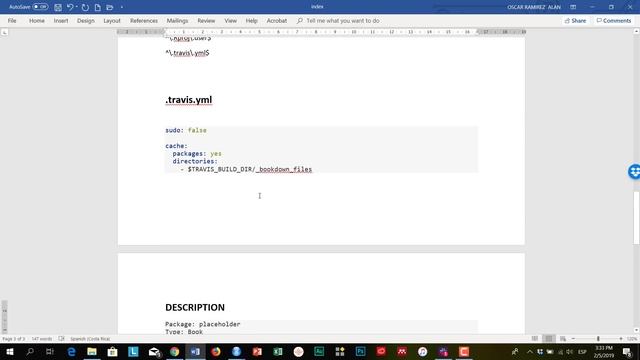The width and height of the screenshot is (640, 360).
Task: Click the account name OSCAR RAMIREZ ALAN
Action: 534,7
